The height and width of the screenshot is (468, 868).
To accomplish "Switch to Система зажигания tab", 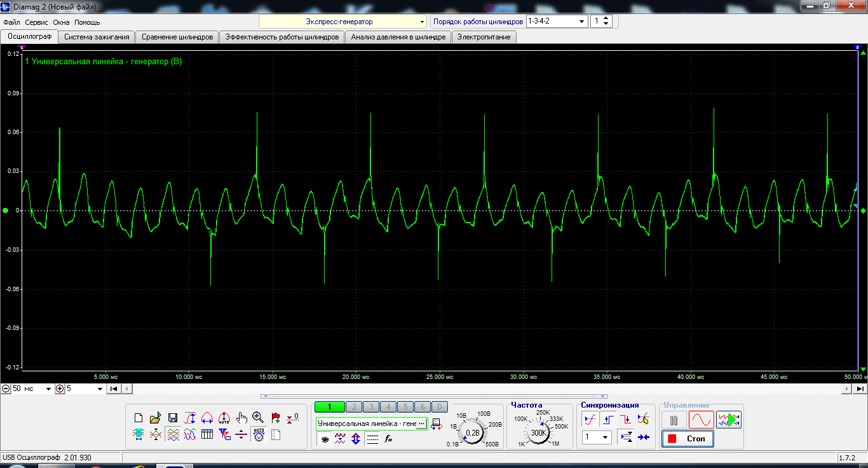I will click(x=97, y=37).
